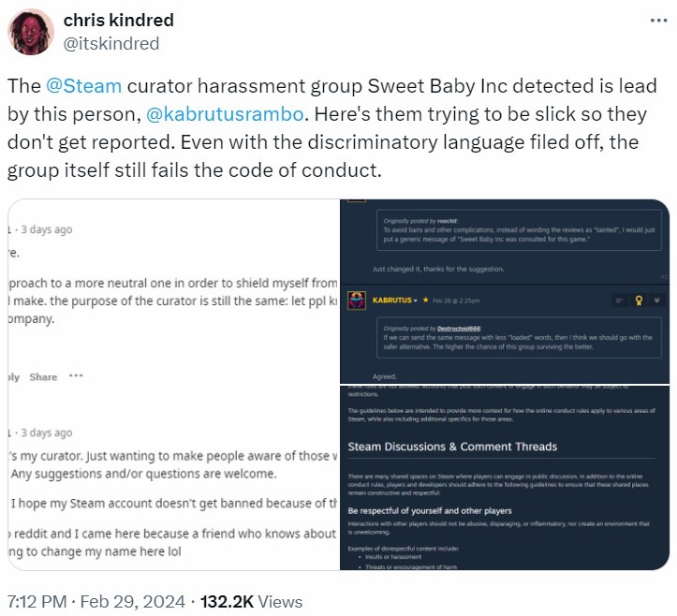Open the dropdown arrow next to KABRUTUS
677x616 pixels.
pos(415,301)
